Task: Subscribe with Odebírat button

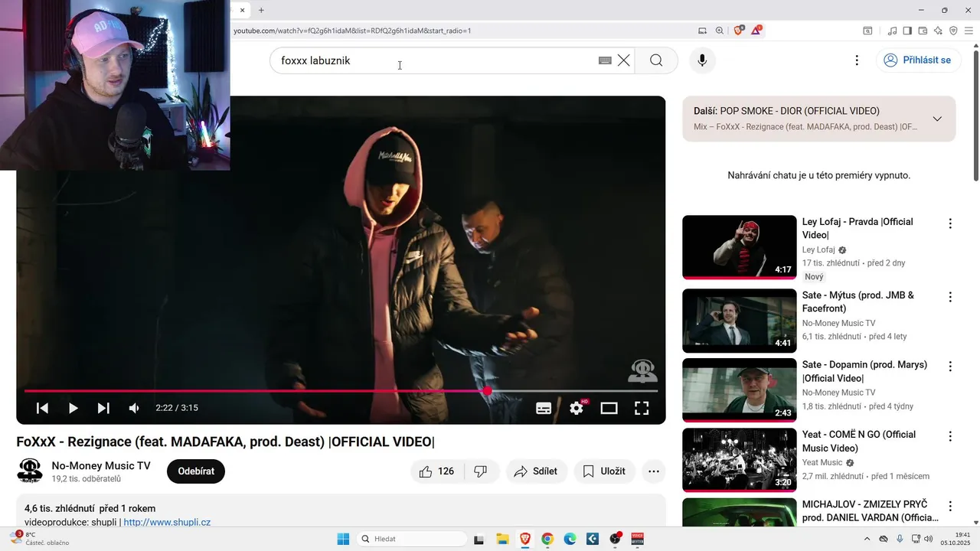Action: [196, 471]
